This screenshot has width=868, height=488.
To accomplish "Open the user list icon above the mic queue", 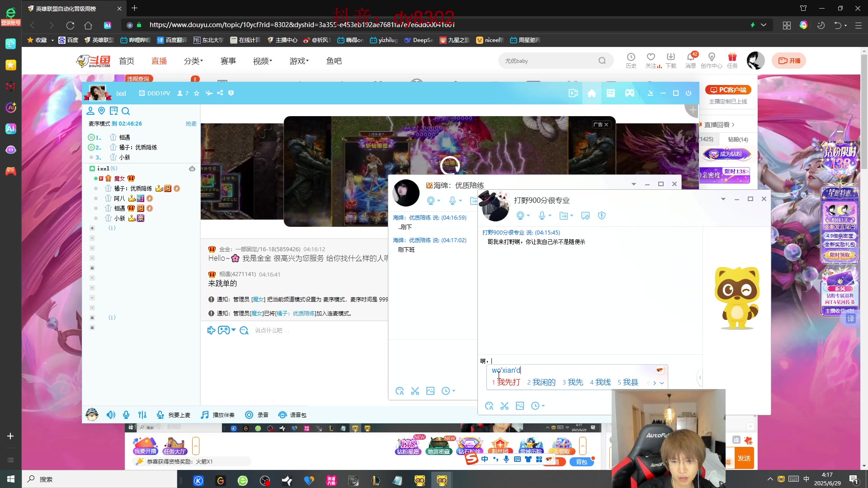I will tap(90, 111).
